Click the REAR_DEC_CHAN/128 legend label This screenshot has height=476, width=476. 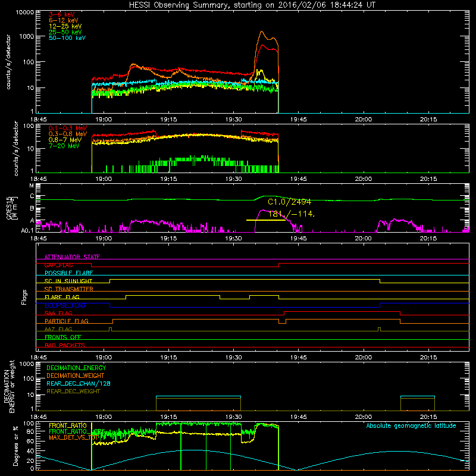point(79,383)
